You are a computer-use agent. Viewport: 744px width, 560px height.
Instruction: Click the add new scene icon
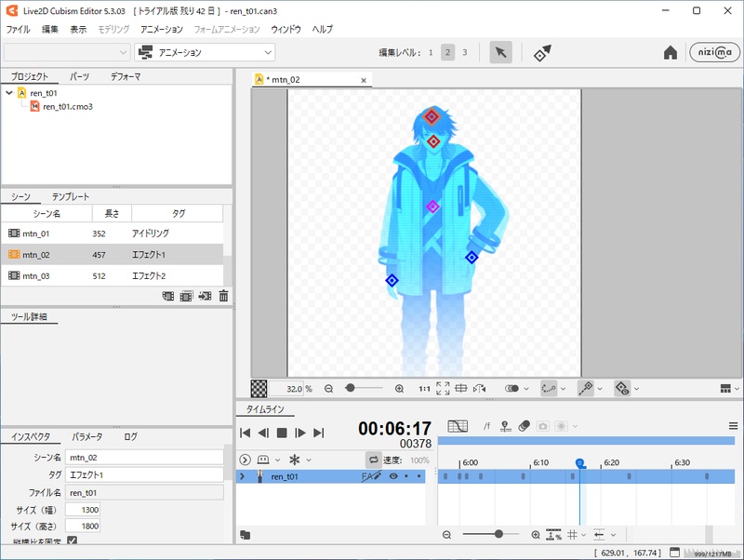[168, 296]
